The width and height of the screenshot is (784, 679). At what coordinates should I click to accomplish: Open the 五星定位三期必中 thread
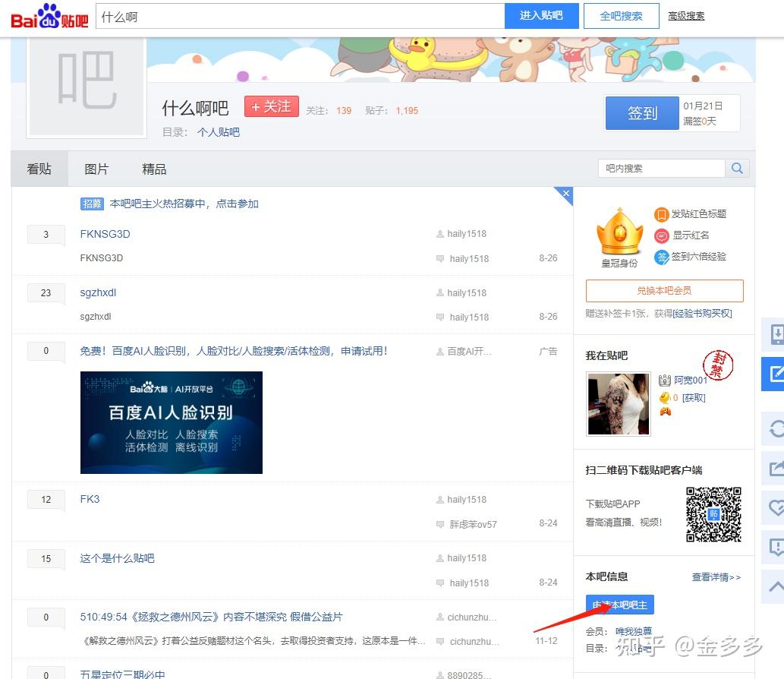(x=122, y=674)
